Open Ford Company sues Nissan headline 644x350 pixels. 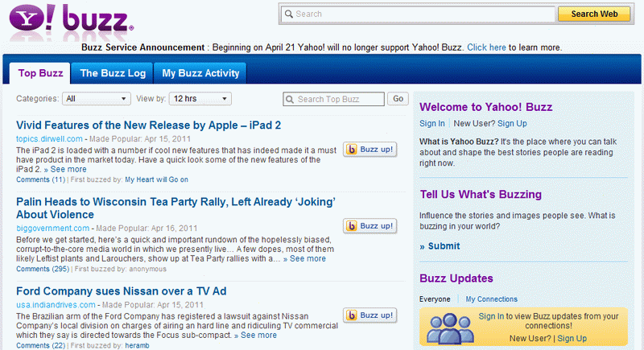point(122,291)
